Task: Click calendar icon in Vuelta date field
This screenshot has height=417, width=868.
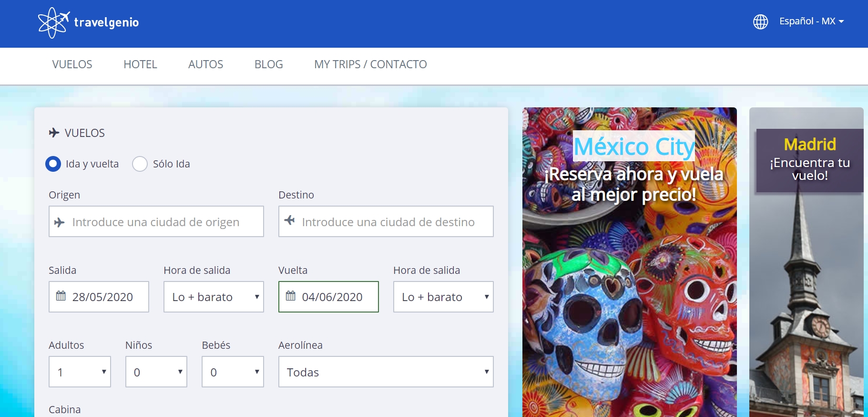Action: [x=291, y=296]
